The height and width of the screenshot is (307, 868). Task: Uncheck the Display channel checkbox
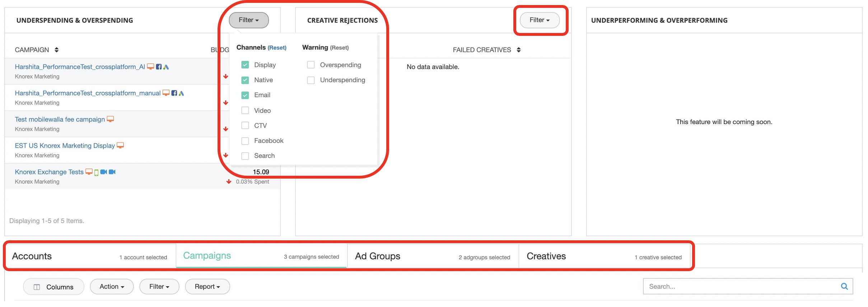pyautogui.click(x=245, y=65)
